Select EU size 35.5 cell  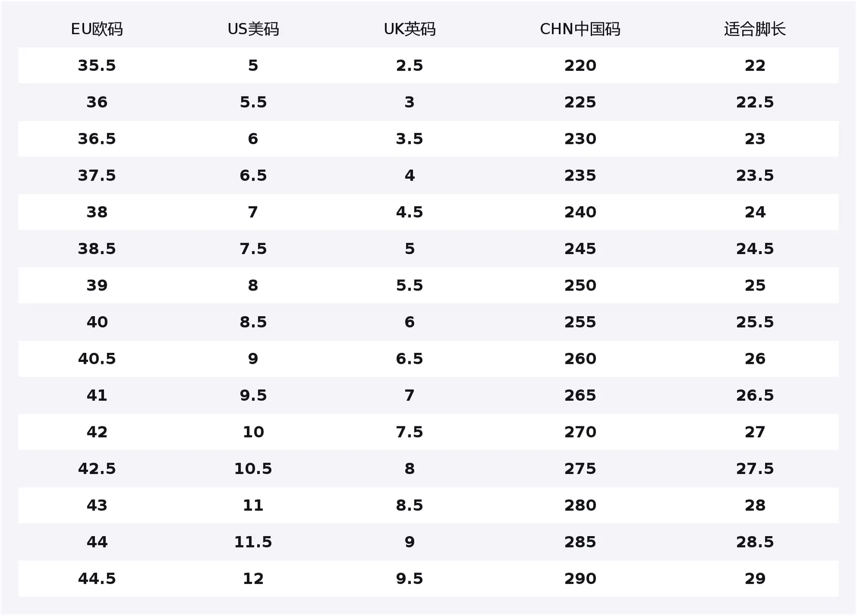(97, 66)
